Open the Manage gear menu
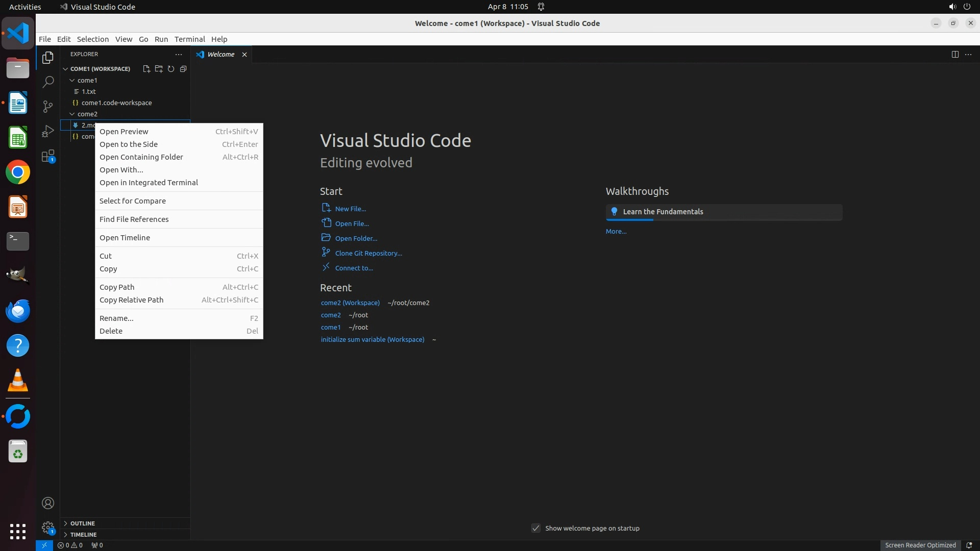Viewport: 980px width, 551px height. click(x=48, y=528)
